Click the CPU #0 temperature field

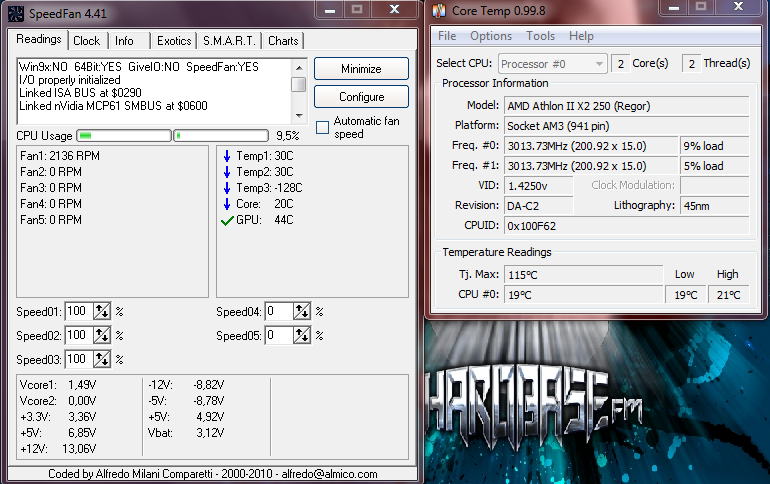pyautogui.click(x=583, y=295)
